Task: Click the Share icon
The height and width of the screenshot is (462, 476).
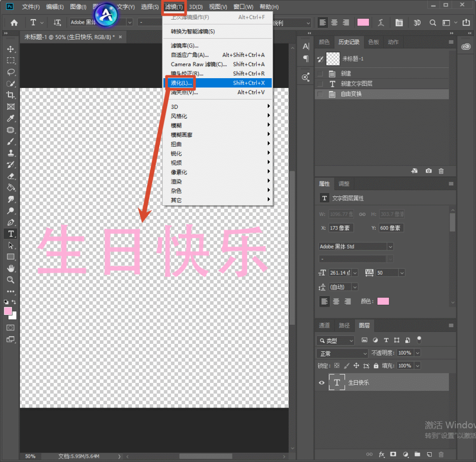Action: pyautogui.click(x=466, y=22)
